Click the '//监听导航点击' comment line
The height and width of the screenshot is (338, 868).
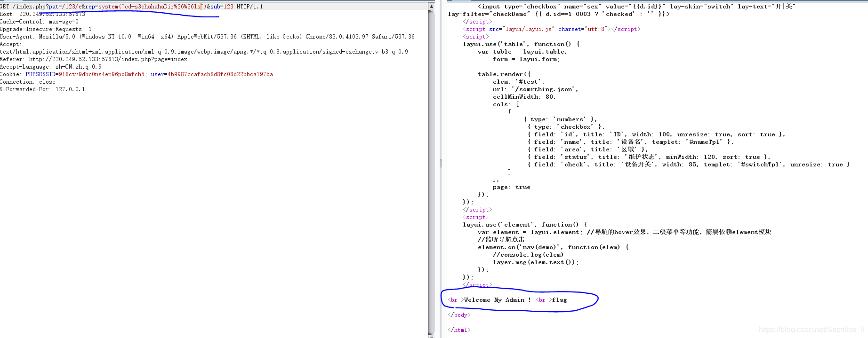(501, 240)
